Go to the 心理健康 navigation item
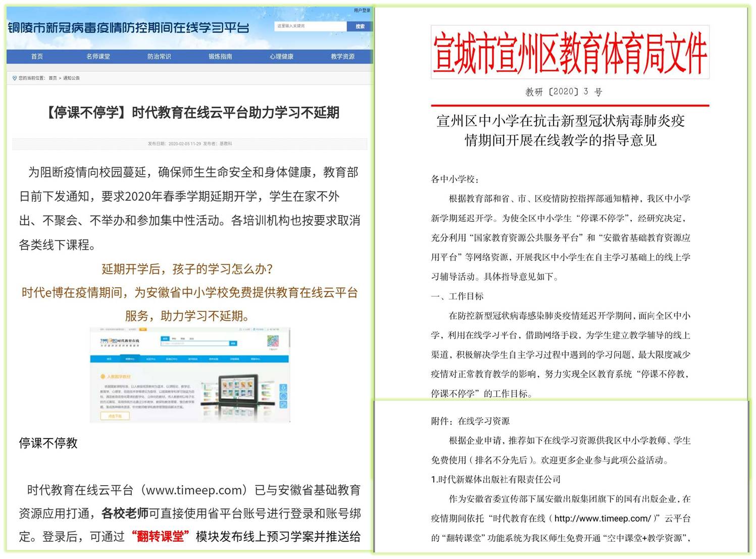 click(x=281, y=57)
